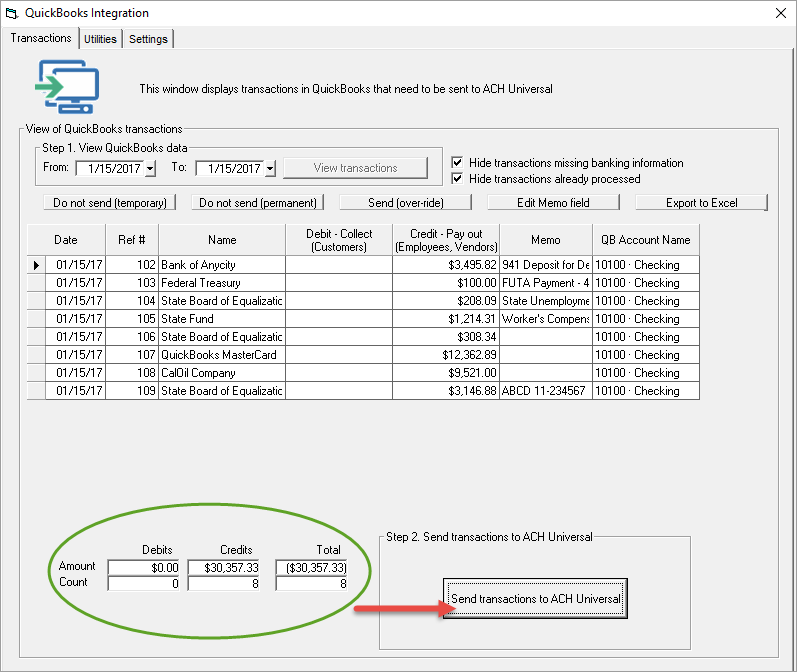Click the Date column header
Image resolution: width=797 pixels, height=672 pixels.
pos(66,240)
